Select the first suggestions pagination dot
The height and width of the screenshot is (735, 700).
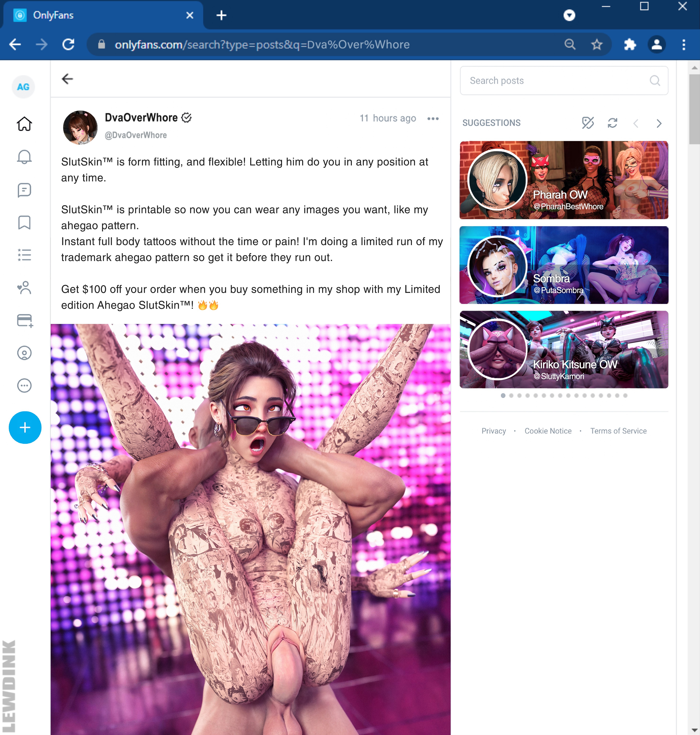pyautogui.click(x=503, y=395)
